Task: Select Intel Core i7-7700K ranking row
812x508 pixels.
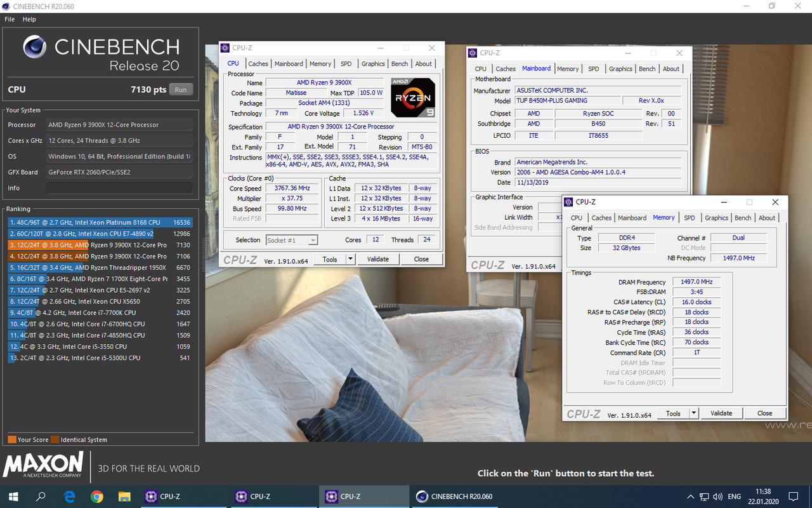Action: [x=100, y=312]
